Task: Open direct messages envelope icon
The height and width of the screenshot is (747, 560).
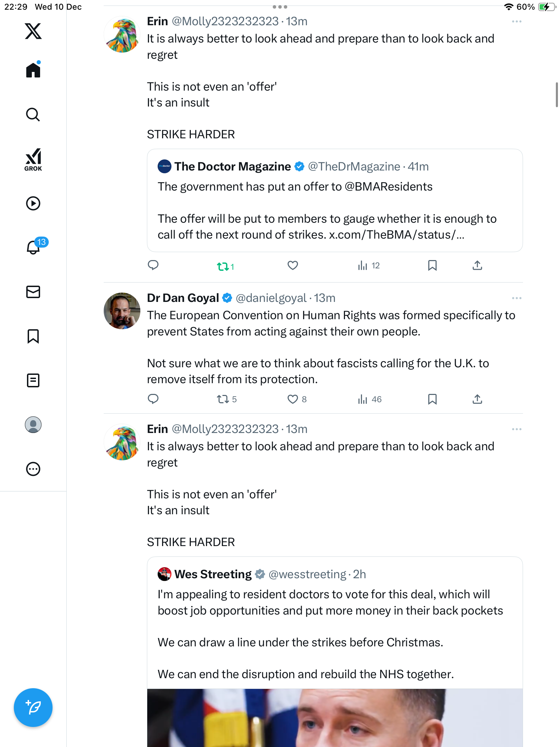Action: (x=33, y=292)
